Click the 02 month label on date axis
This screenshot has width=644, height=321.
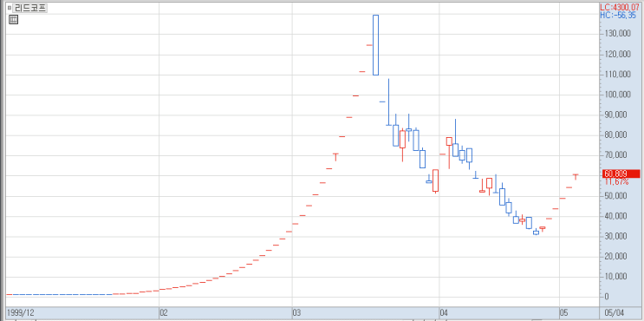pos(164,313)
